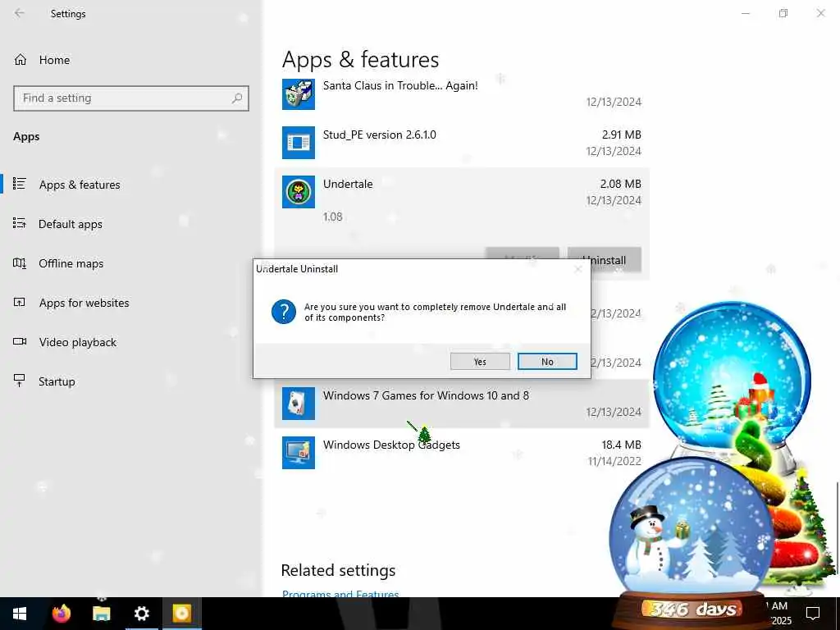
Task: Click the Apps & features list icon
Action: pyautogui.click(x=20, y=184)
